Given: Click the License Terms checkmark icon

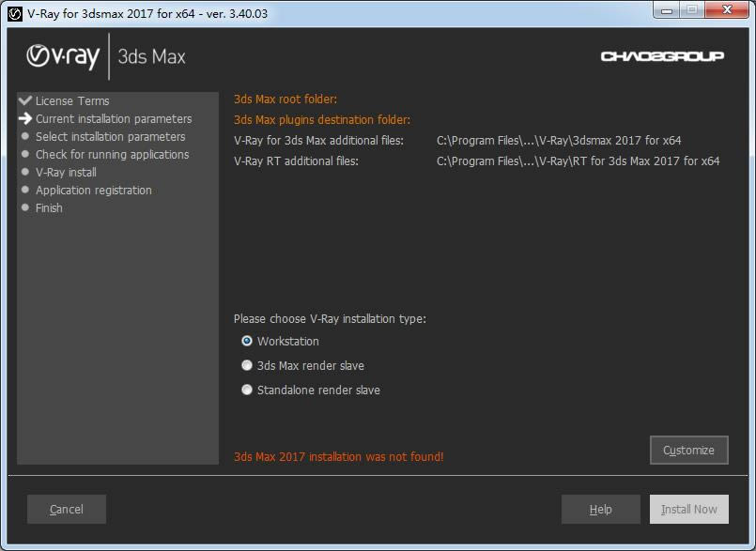Looking at the screenshot, I should point(25,100).
